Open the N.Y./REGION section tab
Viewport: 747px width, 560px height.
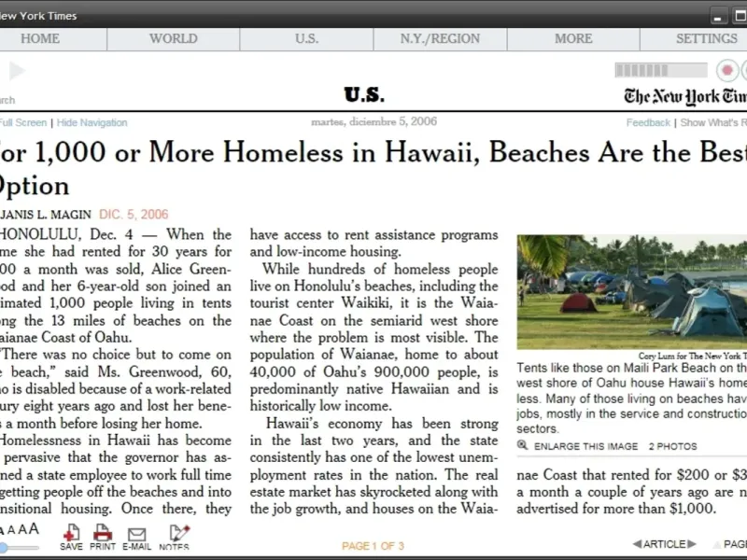click(x=440, y=38)
